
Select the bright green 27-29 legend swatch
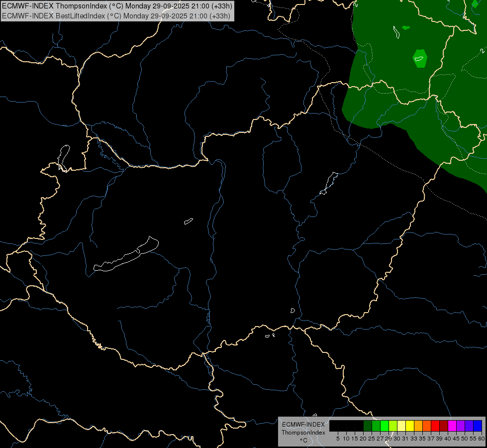click(385, 426)
